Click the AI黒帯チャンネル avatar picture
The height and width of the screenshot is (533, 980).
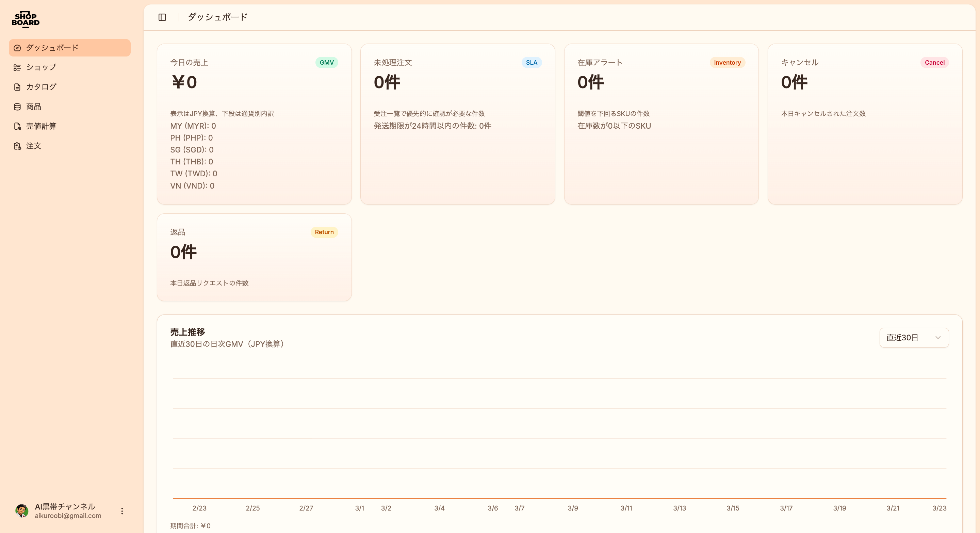[22, 511]
